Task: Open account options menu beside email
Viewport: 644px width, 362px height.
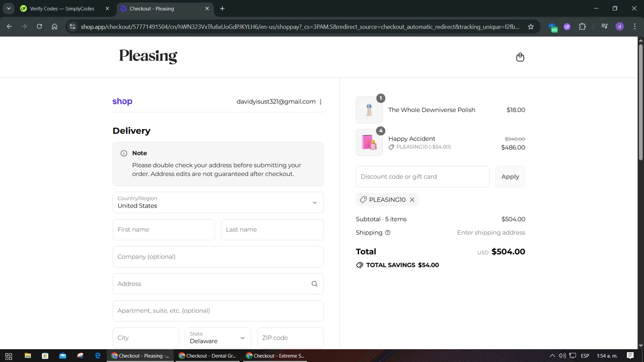Action: (321, 102)
